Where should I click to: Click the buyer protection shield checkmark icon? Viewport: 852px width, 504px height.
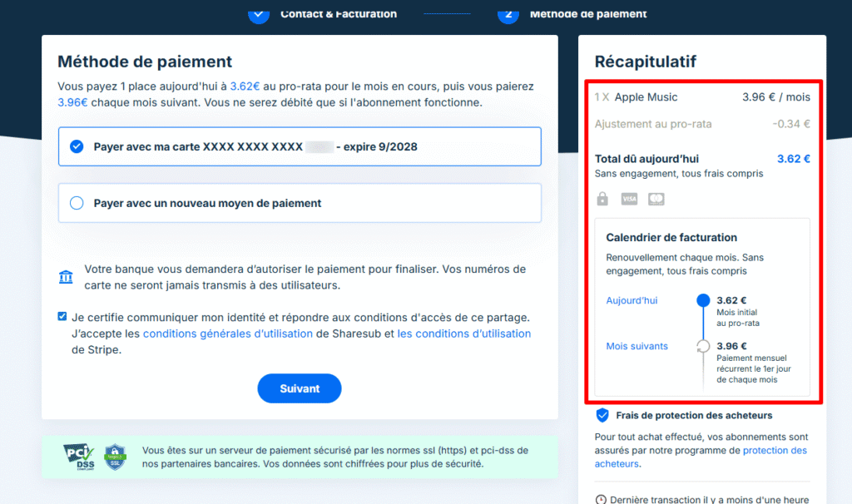(602, 415)
